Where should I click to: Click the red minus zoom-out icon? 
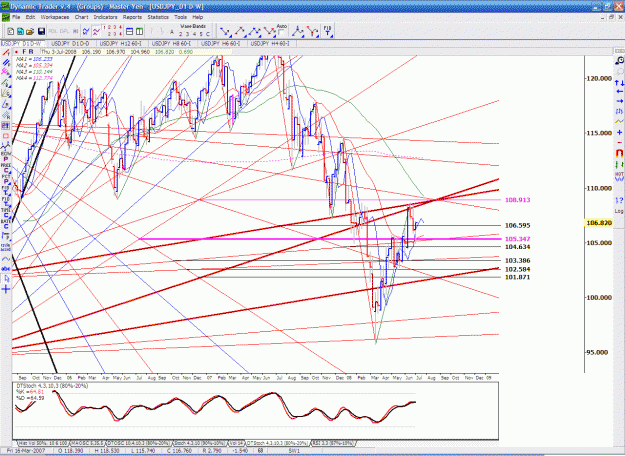(x=619, y=143)
